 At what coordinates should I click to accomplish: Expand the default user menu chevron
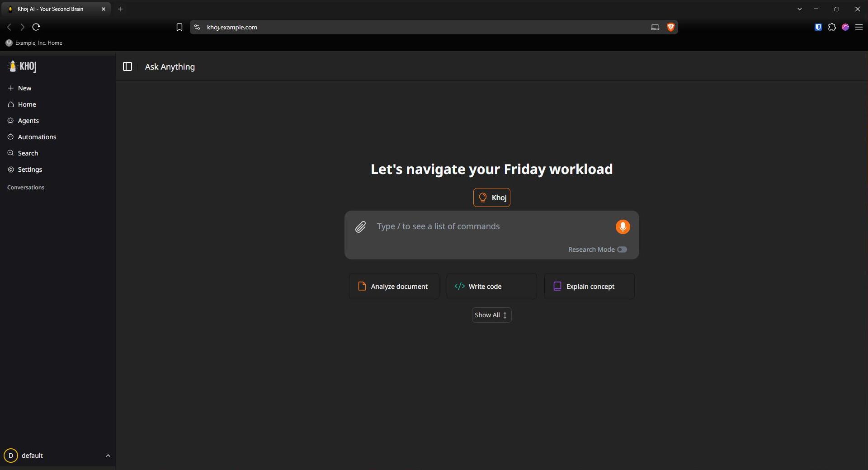coord(108,456)
